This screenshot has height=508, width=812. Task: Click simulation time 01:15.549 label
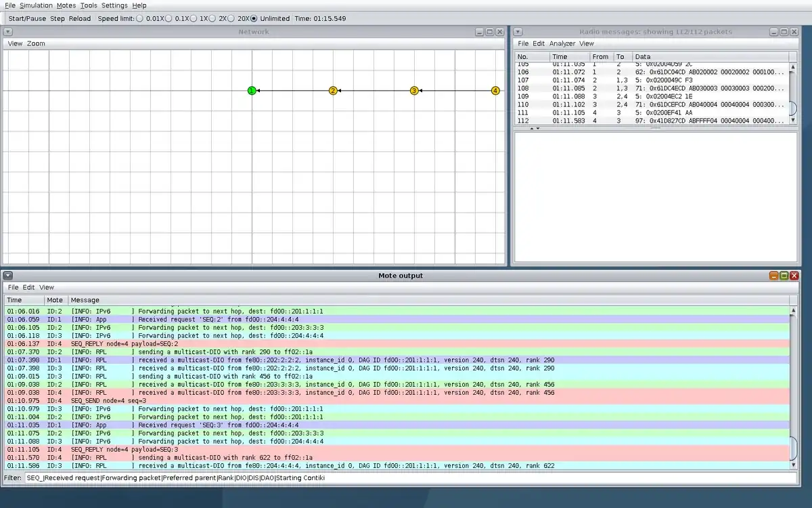[320, 18]
